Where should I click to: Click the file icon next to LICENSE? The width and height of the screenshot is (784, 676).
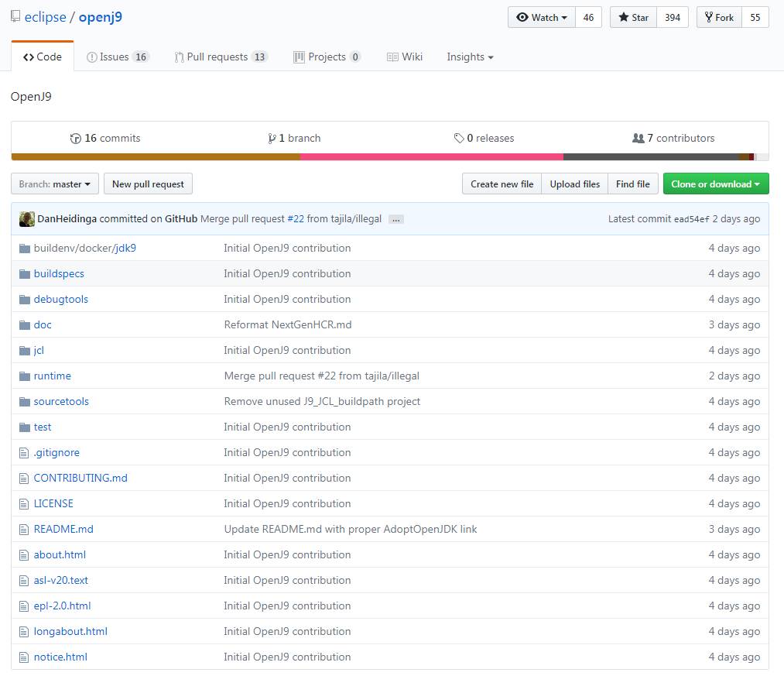tap(24, 504)
